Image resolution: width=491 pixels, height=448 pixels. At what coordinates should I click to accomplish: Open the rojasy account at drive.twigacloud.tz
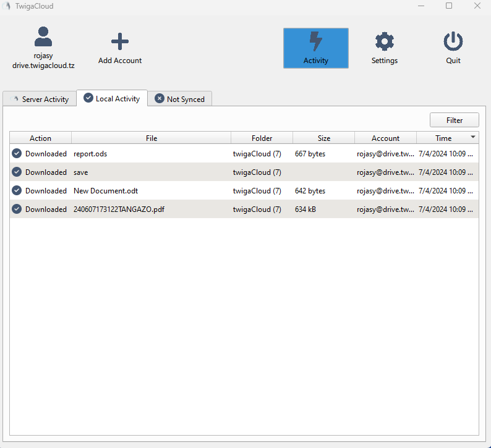click(x=43, y=48)
